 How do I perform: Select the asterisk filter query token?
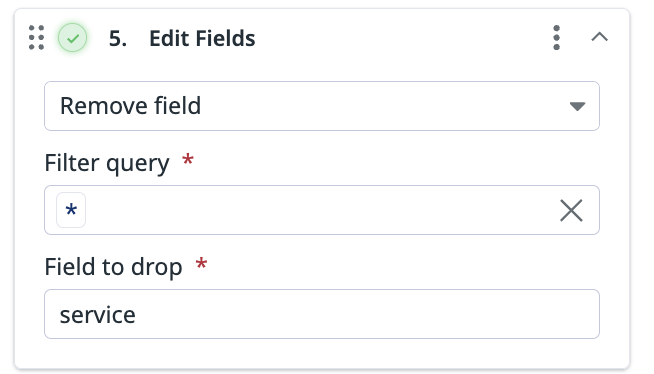71,210
